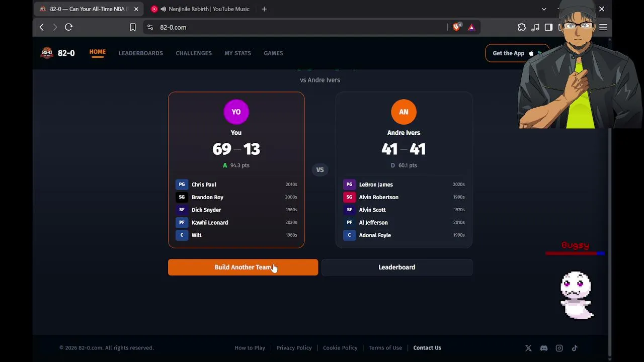Click the C badge beside Adonal Foyle
This screenshot has width=644, height=362.
coord(349,235)
